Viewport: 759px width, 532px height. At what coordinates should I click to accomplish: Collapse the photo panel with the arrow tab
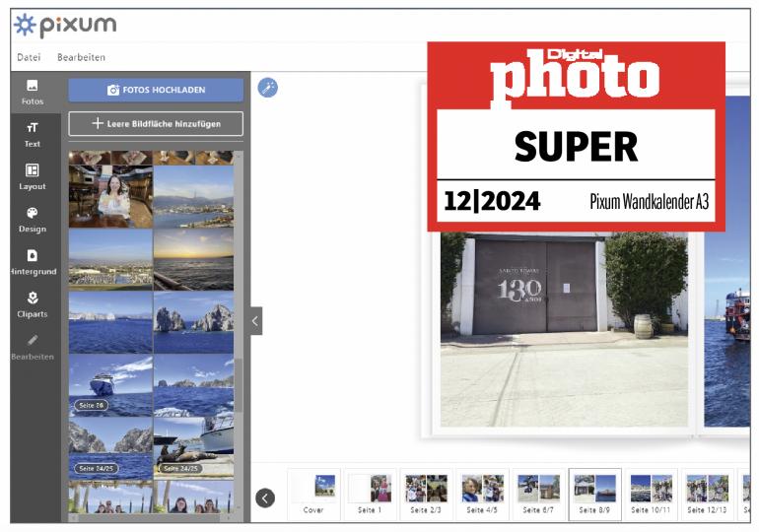pos(256,320)
